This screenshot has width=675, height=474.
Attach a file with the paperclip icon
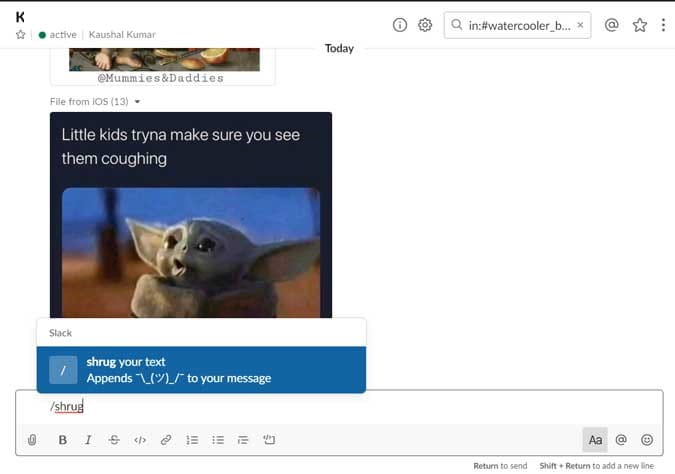click(32, 440)
